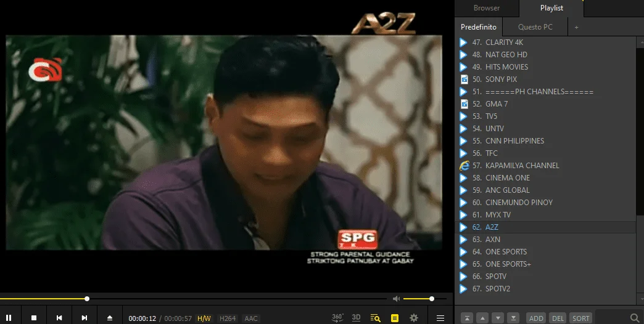The width and height of the screenshot is (644, 324).
Task: Select AXN in the playlist
Action: (x=545, y=239)
